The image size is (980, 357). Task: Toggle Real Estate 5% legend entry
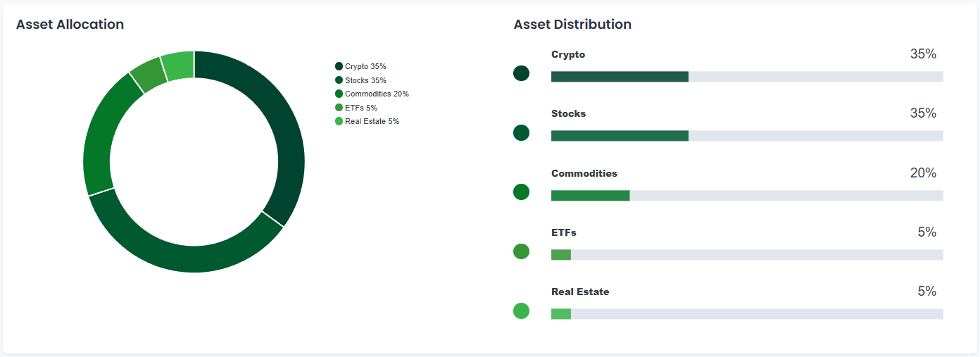pos(367,121)
